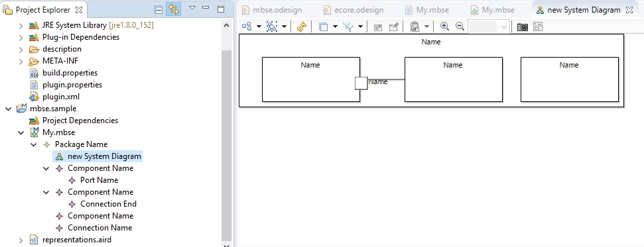Click the Filters funnel icon
Screen dimensions: 644x247
(x=349, y=27)
